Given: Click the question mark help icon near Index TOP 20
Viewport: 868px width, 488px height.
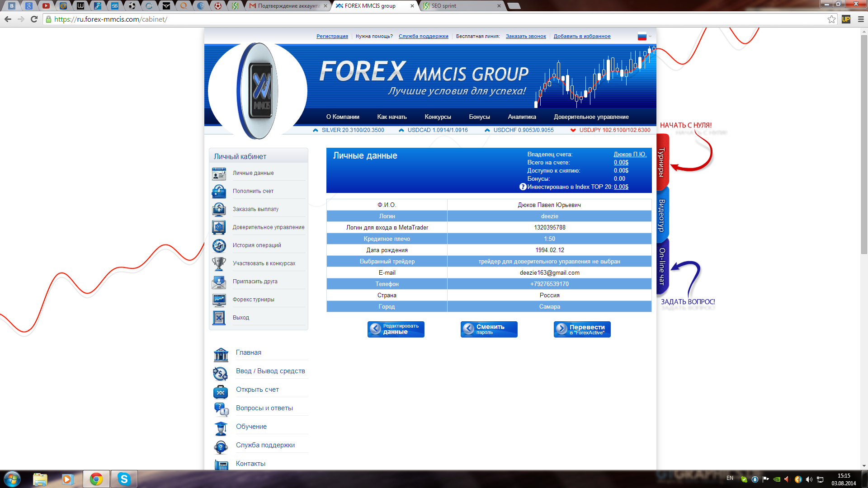Looking at the screenshot, I should tap(523, 187).
